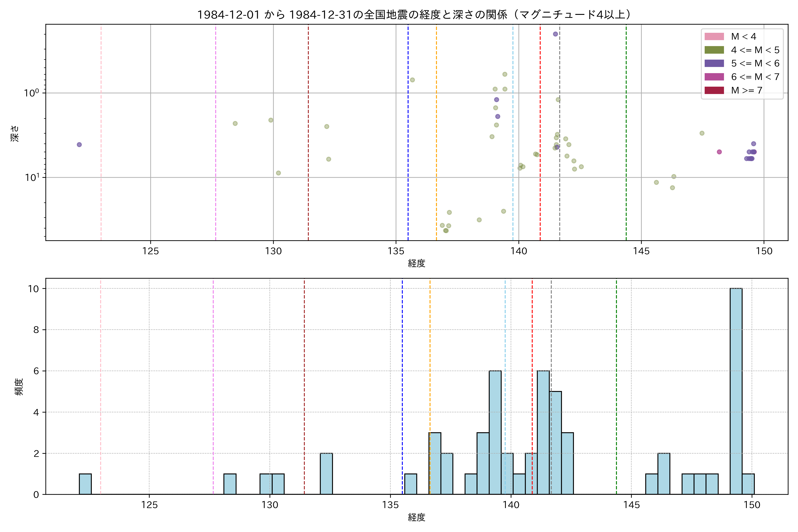Click the histogram bar near longitude 132.5
This screenshot has width=798, height=532.
pos(326,474)
